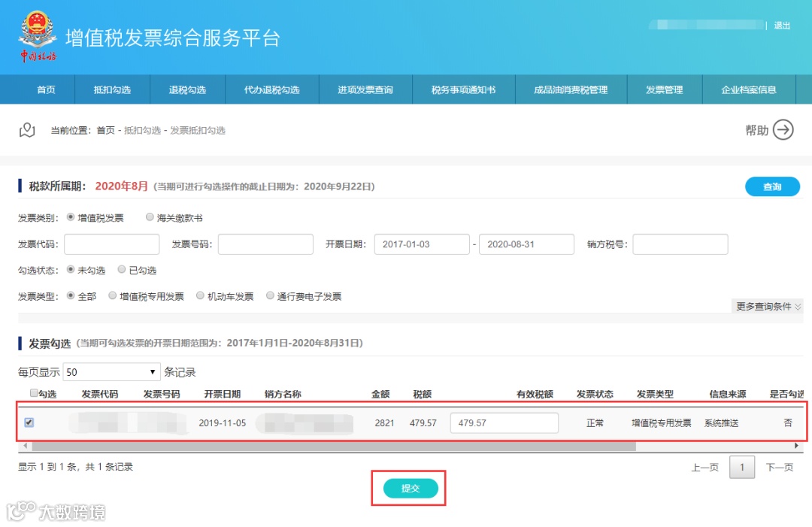The height and width of the screenshot is (527, 812).
Task: Click page number 1 button
Action: pyautogui.click(x=741, y=468)
